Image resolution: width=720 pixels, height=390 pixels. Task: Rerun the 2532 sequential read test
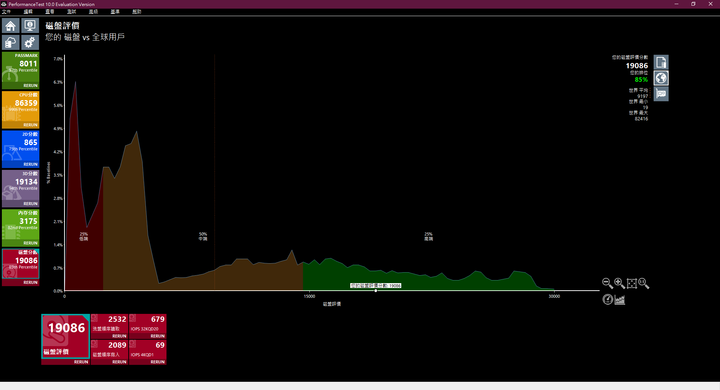(119, 336)
